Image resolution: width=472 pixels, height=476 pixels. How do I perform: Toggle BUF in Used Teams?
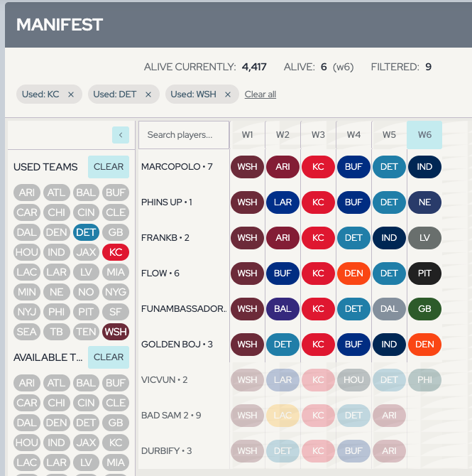point(116,193)
